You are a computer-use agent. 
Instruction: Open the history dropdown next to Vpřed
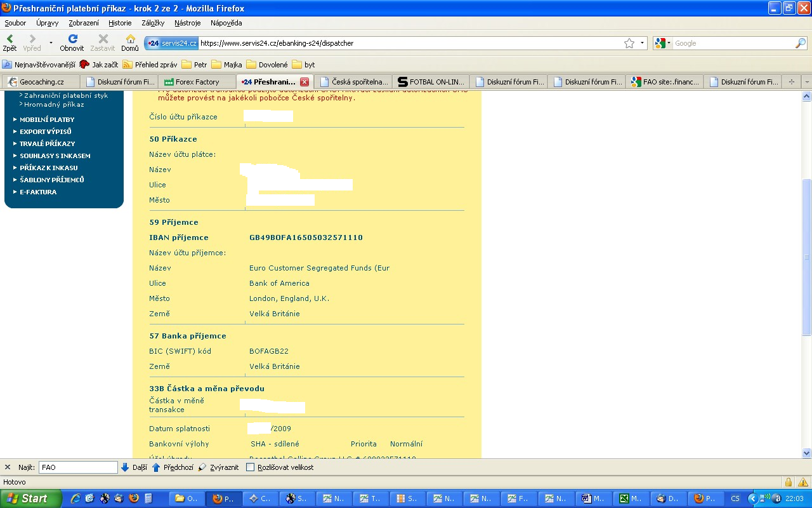[x=51, y=43]
